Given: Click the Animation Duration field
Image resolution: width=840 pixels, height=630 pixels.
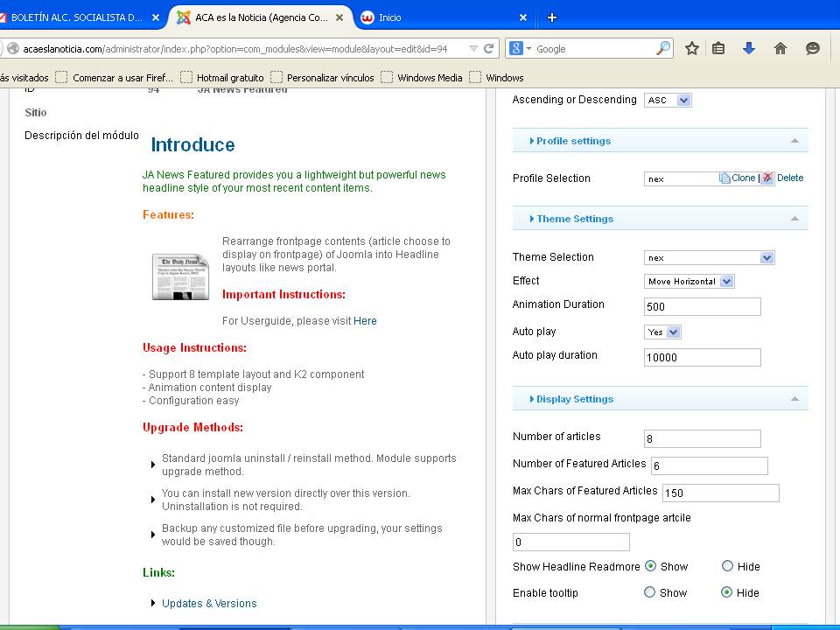Looking at the screenshot, I should tap(702, 306).
